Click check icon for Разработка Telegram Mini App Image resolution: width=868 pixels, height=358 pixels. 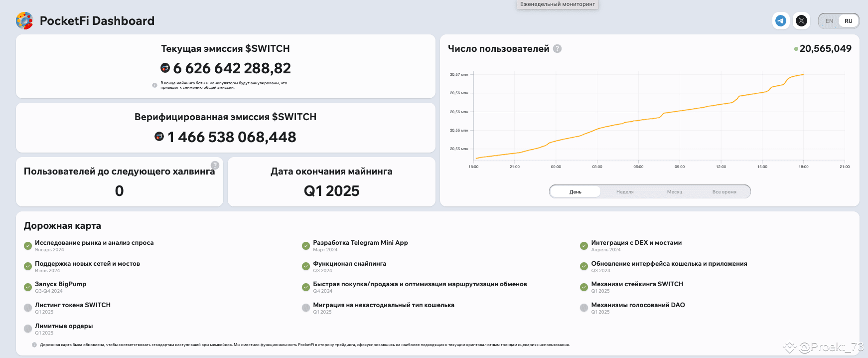point(306,246)
